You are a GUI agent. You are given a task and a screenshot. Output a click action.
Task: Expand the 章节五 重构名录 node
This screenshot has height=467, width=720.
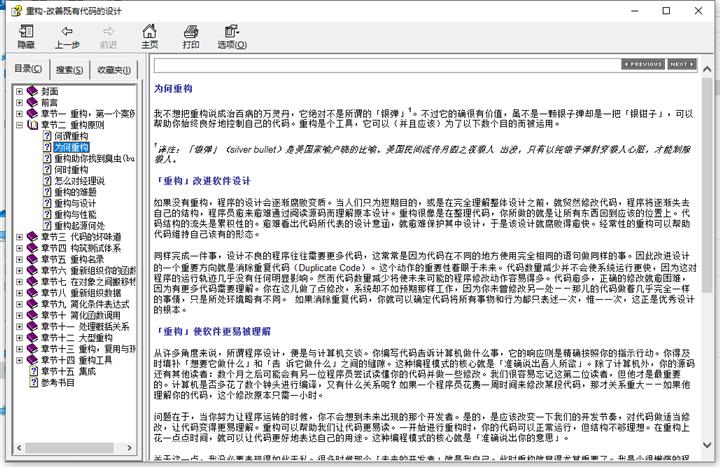pyautogui.click(x=19, y=259)
